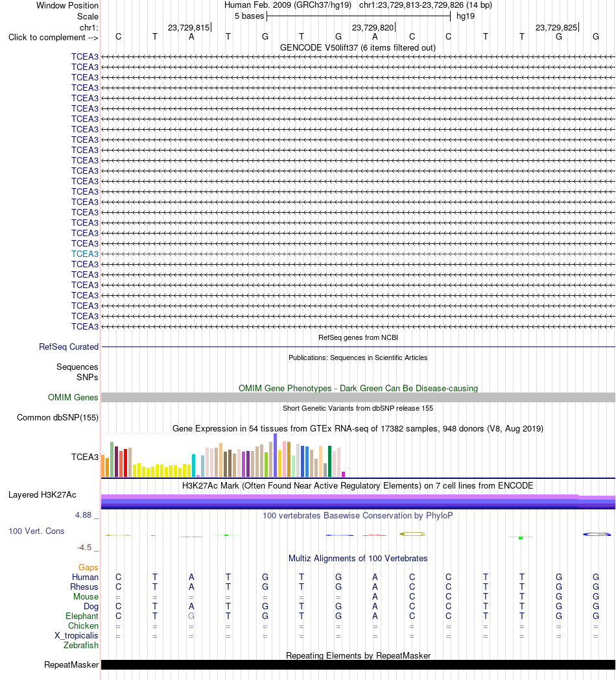Click the "Chicken" alignment species label
The image size is (616, 680).
pos(83,625)
